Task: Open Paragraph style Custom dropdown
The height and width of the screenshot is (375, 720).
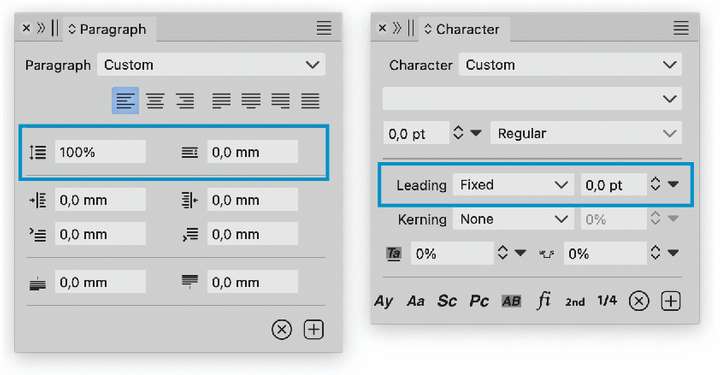Action: click(211, 65)
